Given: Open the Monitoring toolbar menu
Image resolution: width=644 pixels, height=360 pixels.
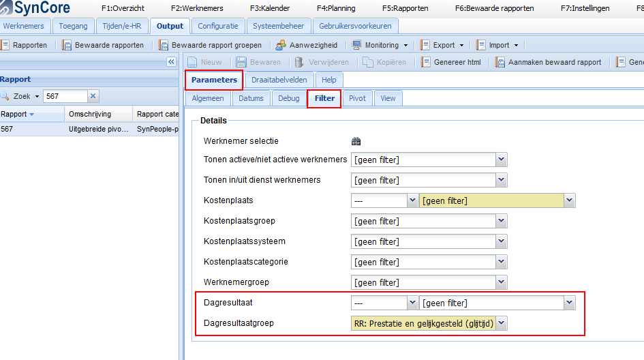Looking at the screenshot, I should coord(381,45).
